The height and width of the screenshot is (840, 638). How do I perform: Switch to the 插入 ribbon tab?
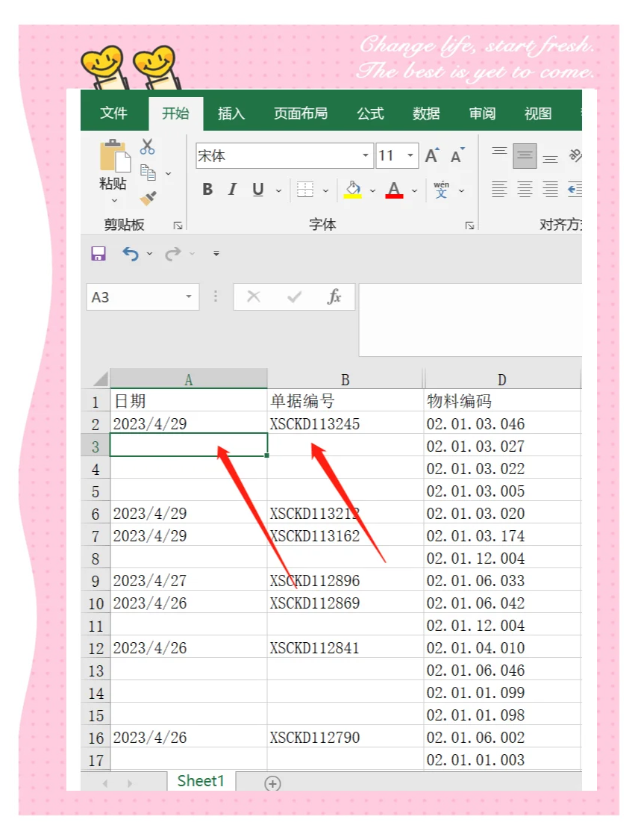(231, 113)
